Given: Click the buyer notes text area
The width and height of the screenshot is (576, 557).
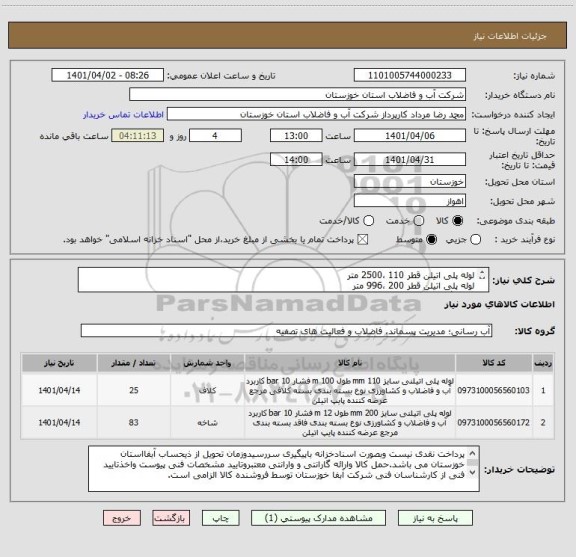Looking at the screenshot, I should point(284,468).
